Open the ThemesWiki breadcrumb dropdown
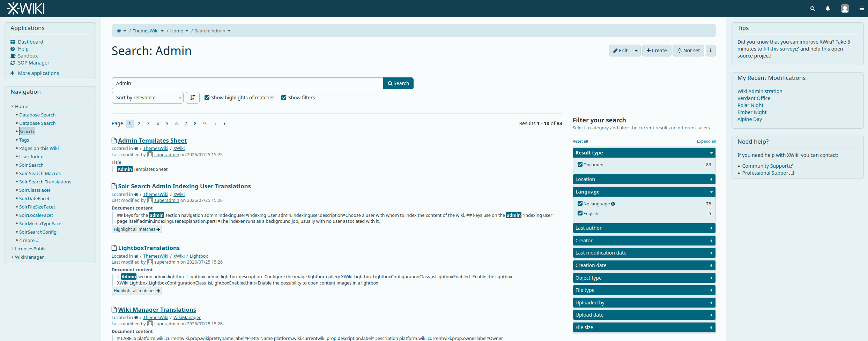Screen dimensions: 868x341 (x=162, y=31)
